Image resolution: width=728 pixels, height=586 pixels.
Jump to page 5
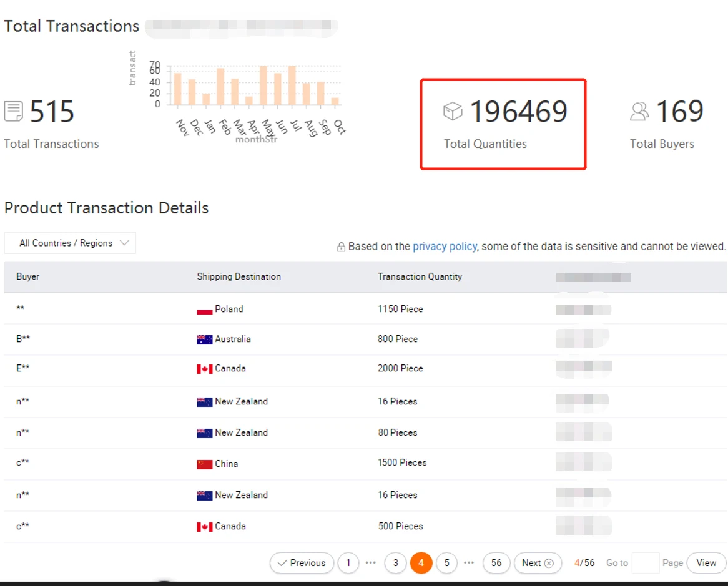446,563
